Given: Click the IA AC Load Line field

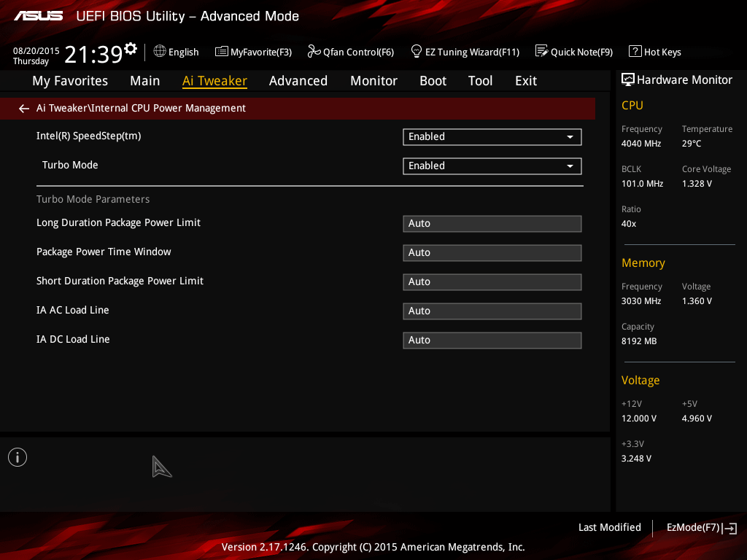Looking at the screenshot, I should [492, 311].
